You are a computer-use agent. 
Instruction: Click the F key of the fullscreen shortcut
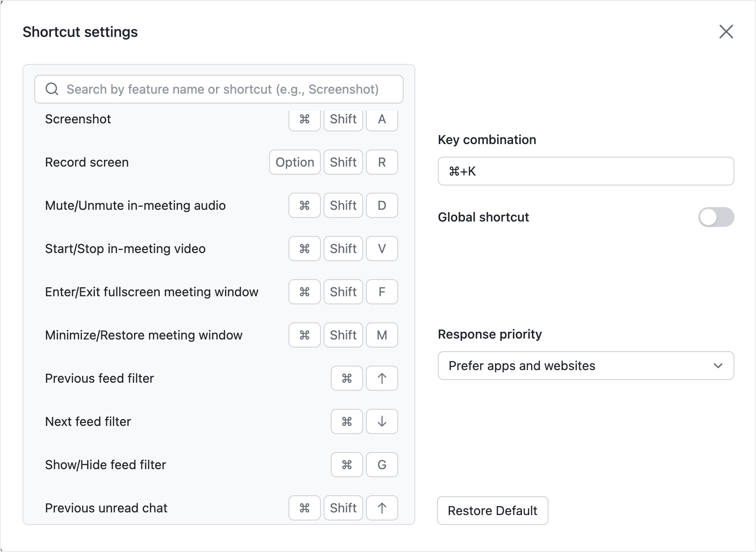(x=382, y=292)
